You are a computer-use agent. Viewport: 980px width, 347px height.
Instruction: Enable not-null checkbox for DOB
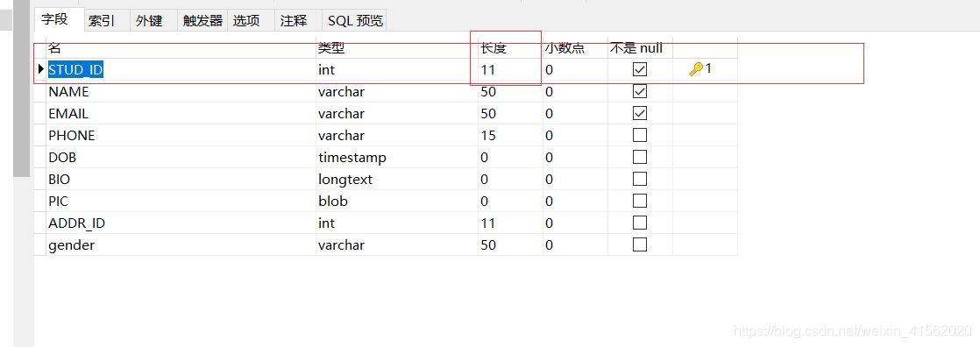point(639,157)
